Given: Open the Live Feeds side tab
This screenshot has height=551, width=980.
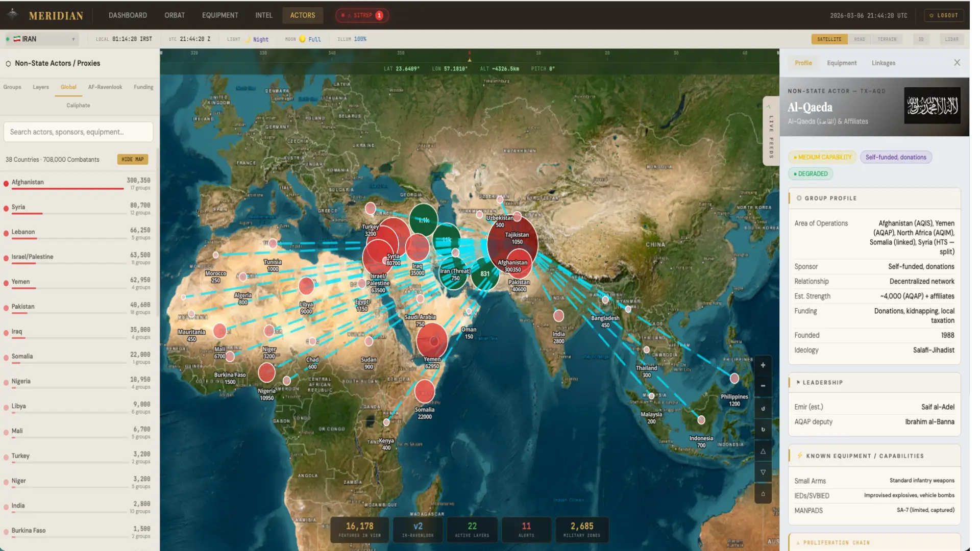Looking at the screenshot, I should (771, 131).
